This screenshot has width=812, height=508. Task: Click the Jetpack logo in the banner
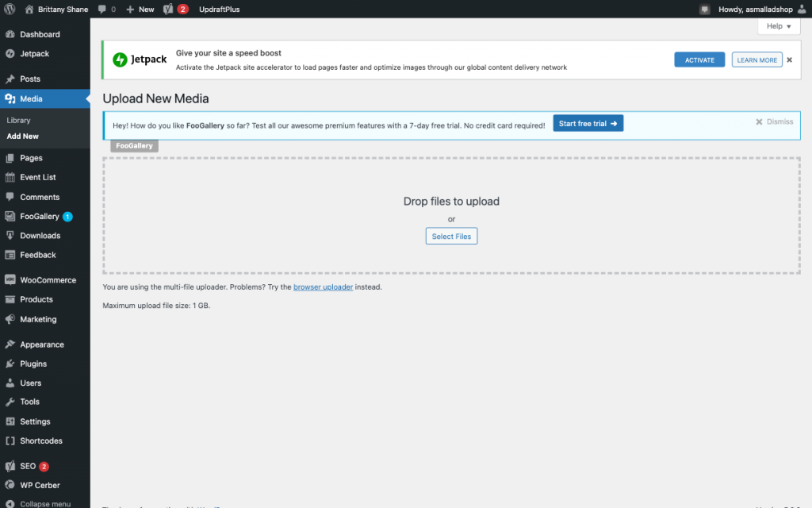(140, 60)
